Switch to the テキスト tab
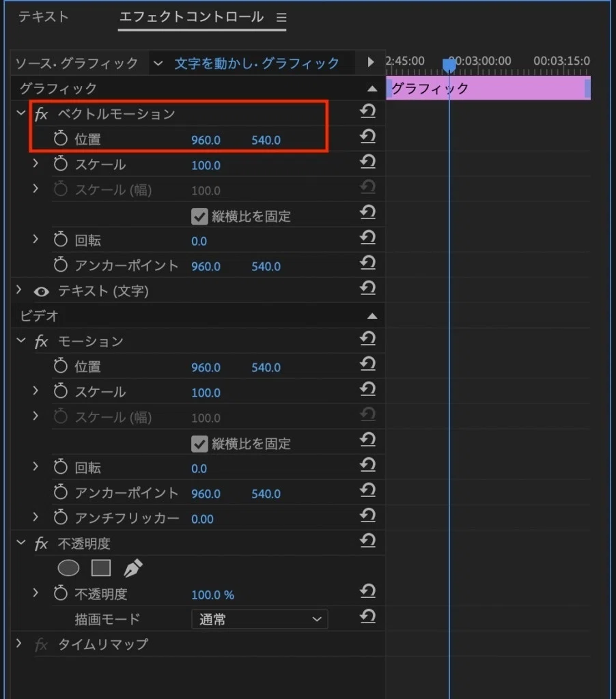This screenshot has width=616, height=699. (x=44, y=17)
